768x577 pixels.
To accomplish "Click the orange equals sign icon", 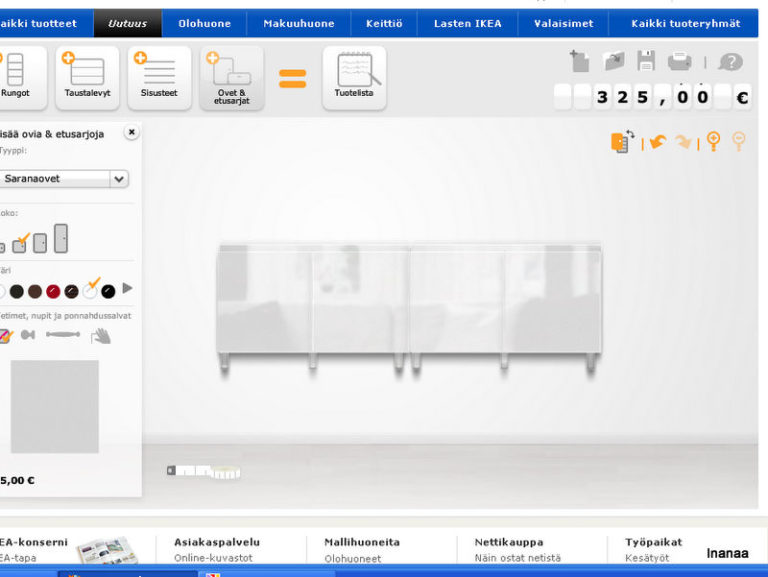I will tap(292, 78).
